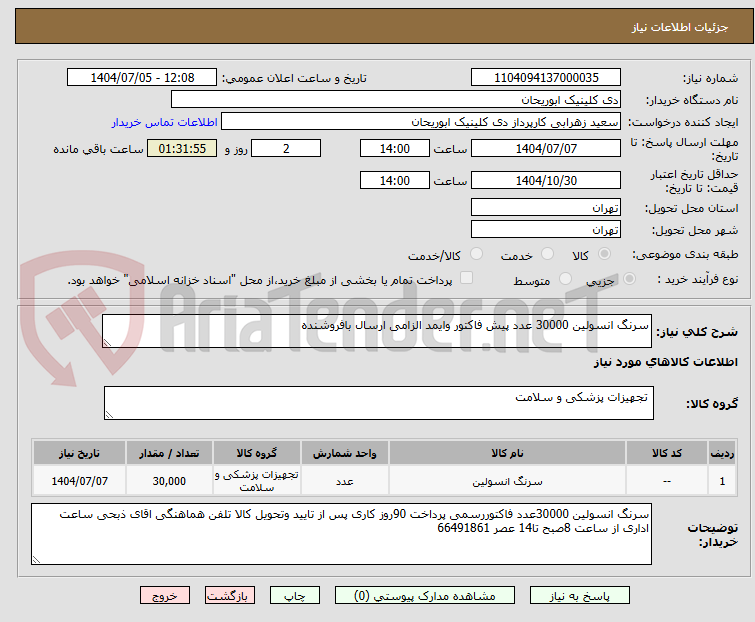Open مشاهده مدارک پیوستی (0) button

(x=425, y=596)
